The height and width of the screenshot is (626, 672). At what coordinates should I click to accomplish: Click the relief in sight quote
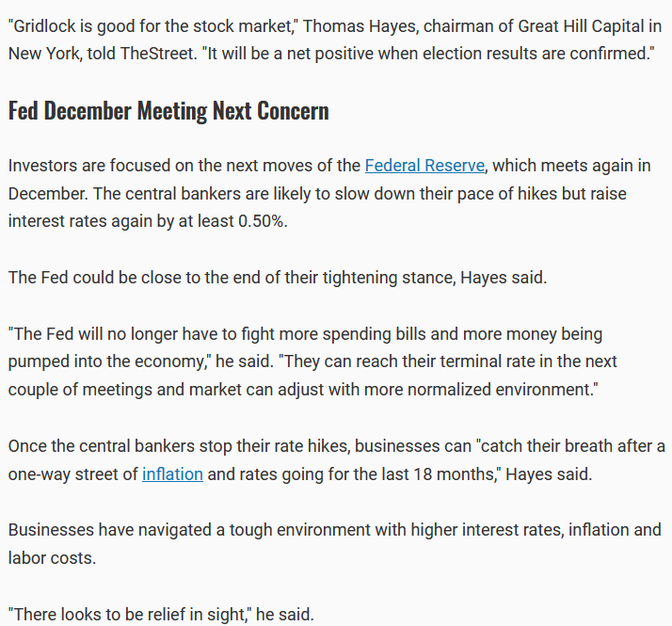pyautogui.click(x=161, y=615)
